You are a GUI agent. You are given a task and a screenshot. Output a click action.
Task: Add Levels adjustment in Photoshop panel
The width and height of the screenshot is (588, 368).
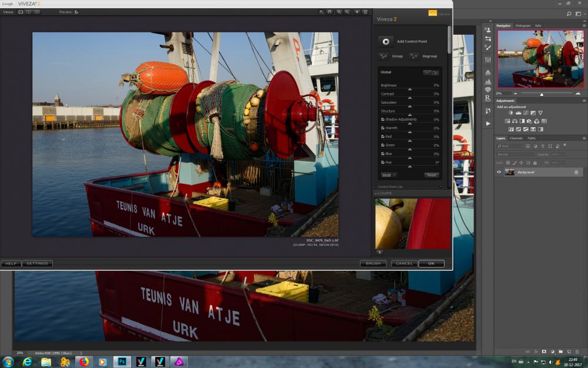[518, 112]
